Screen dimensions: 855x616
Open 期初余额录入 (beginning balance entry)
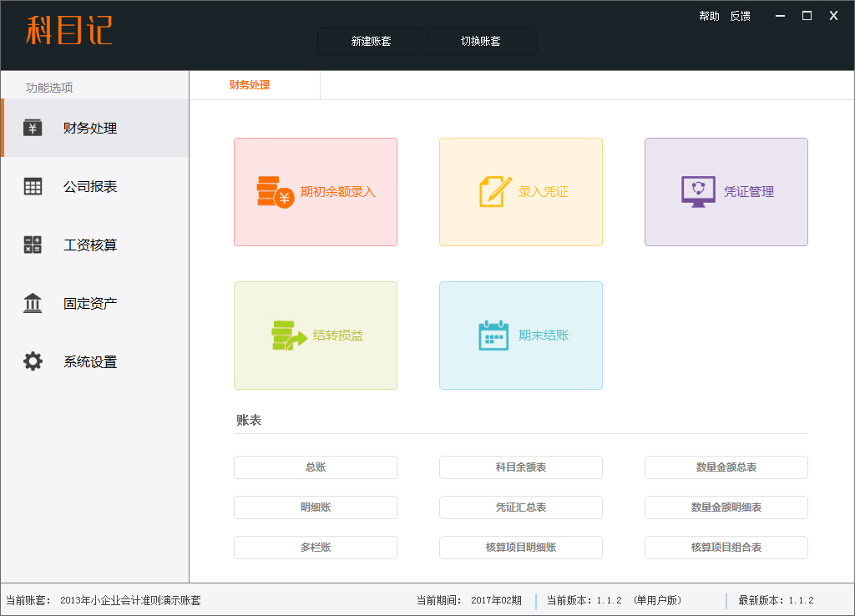[x=315, y=191]
